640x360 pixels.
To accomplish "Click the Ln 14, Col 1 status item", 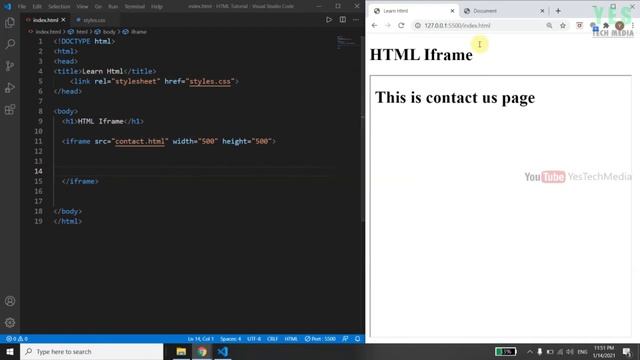I will (x=201, y=339).
